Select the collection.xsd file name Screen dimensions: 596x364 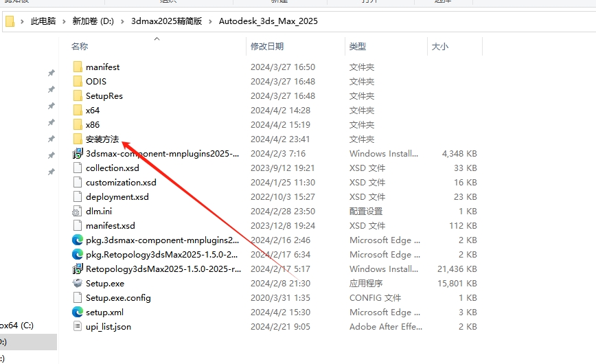coord(113,168)
